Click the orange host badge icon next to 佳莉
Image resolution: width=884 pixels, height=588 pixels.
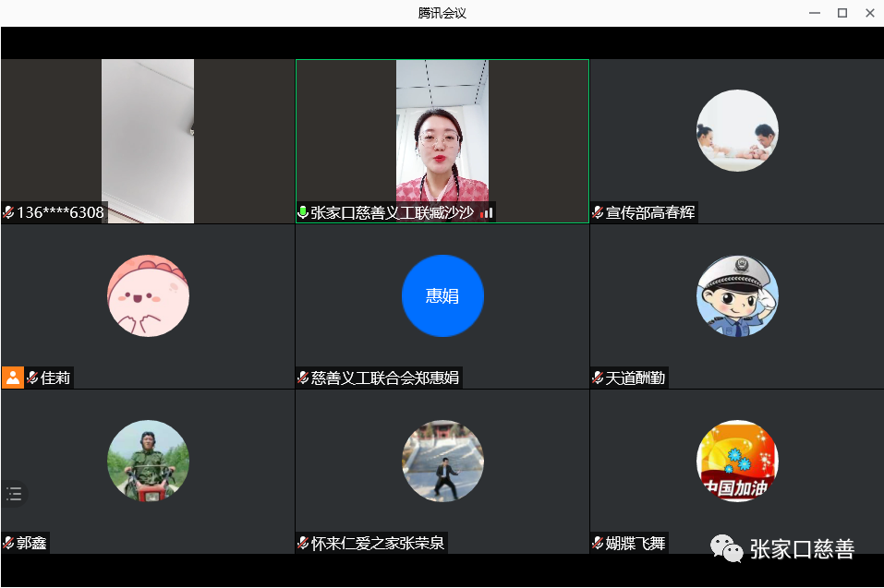pyautogui.click(x=13, y=378)
